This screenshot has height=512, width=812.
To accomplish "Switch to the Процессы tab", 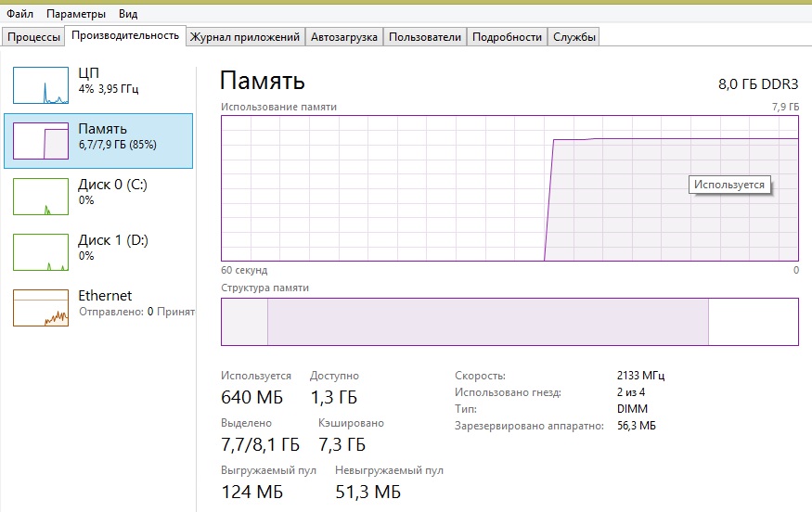I will point(33,37).
